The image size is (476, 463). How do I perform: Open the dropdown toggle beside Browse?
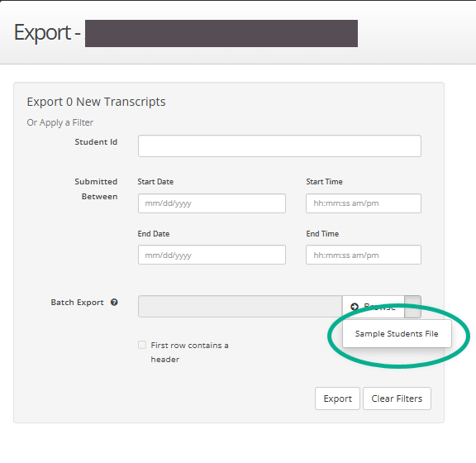click(x=413, y=307)
